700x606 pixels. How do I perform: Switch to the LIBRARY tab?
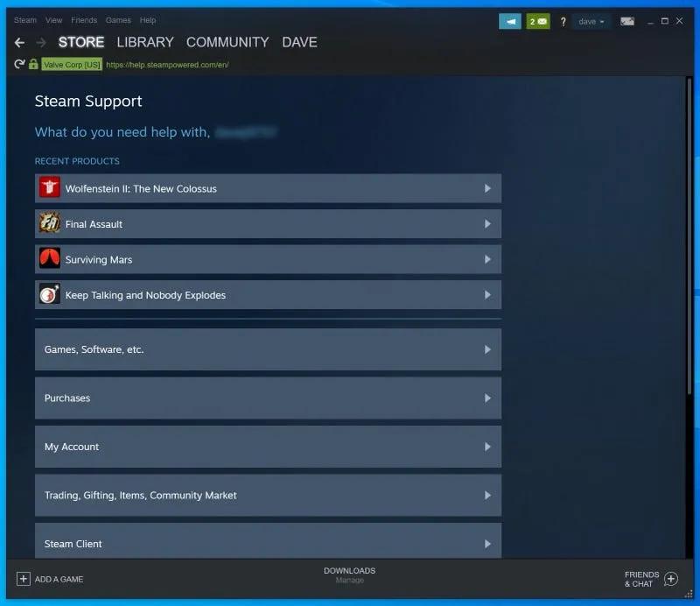tap(144, 41)
